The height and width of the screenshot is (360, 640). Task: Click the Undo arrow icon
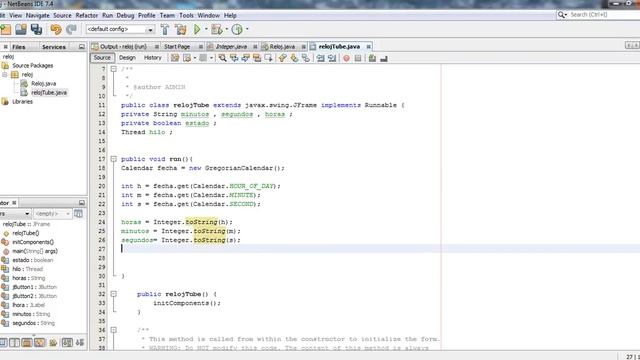pos(56,29)
